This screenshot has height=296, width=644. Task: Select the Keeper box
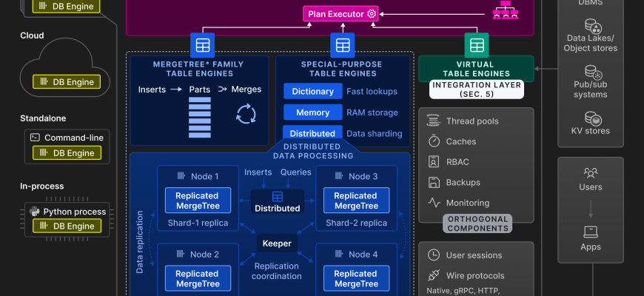point(277,243)
